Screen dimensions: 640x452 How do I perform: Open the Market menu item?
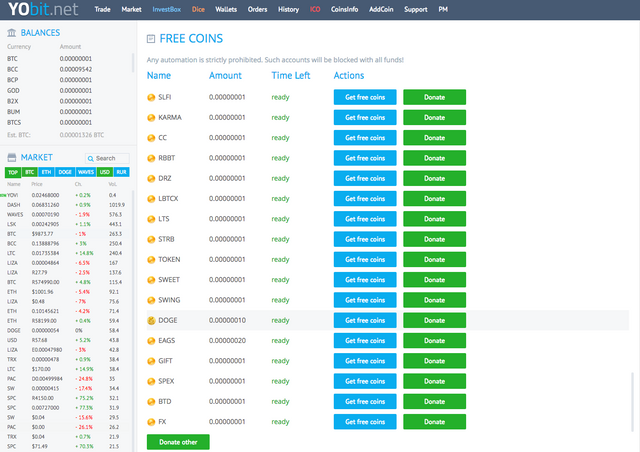(x=131, y=9)
